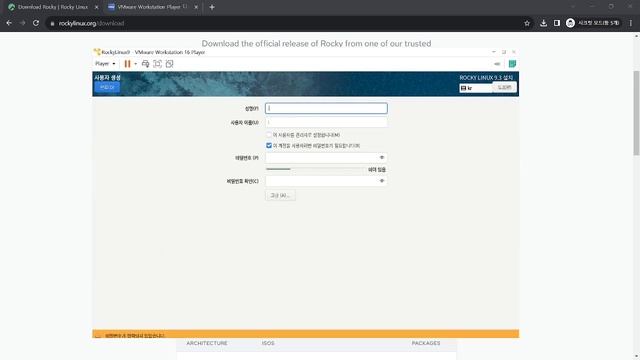
Task: Open the green notes icon in VMware toolbar
Action: tap(512, 64)
